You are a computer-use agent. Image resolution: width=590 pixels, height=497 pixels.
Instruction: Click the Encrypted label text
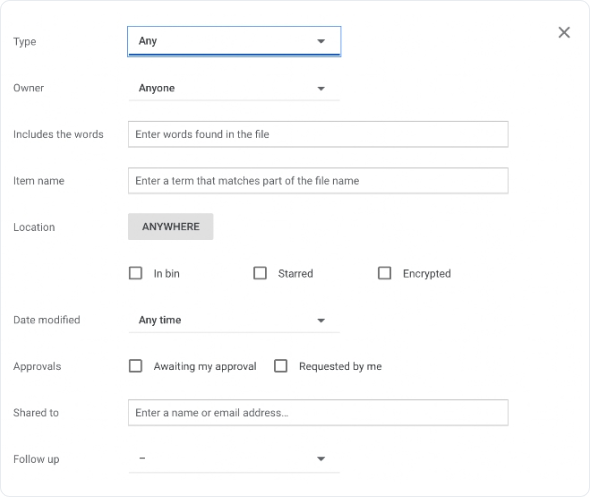[x=427, y=274]
